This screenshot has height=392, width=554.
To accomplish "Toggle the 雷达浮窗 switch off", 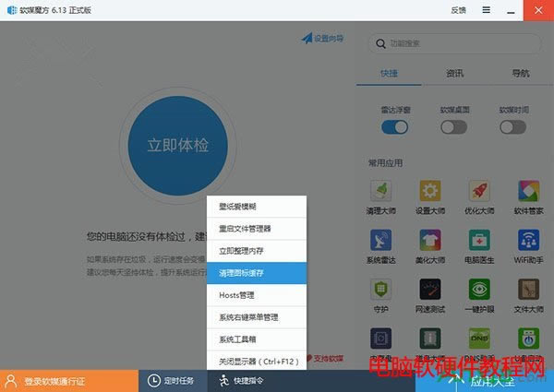I will 394,127.
